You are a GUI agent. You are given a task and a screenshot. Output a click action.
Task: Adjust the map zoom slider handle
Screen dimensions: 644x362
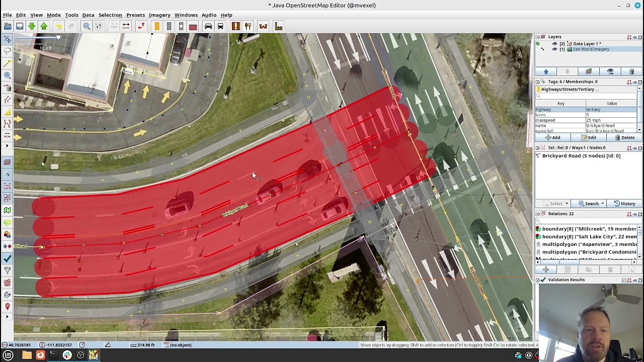tap(58, 37)
